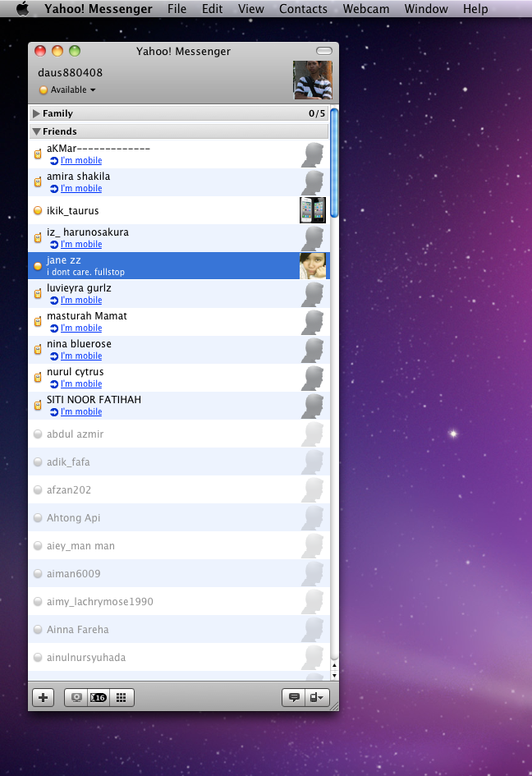
Task: Click jane zz yellow online status icon
Action: (38, 266)
